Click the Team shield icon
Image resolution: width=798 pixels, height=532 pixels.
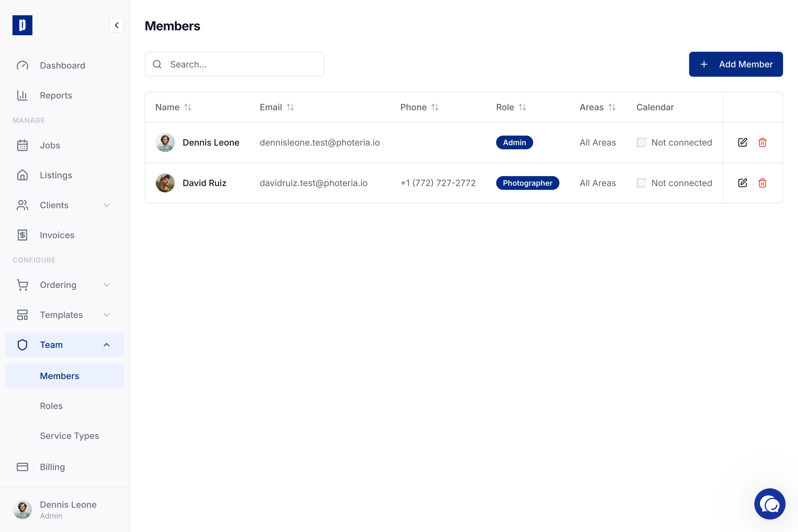(22, 345)
